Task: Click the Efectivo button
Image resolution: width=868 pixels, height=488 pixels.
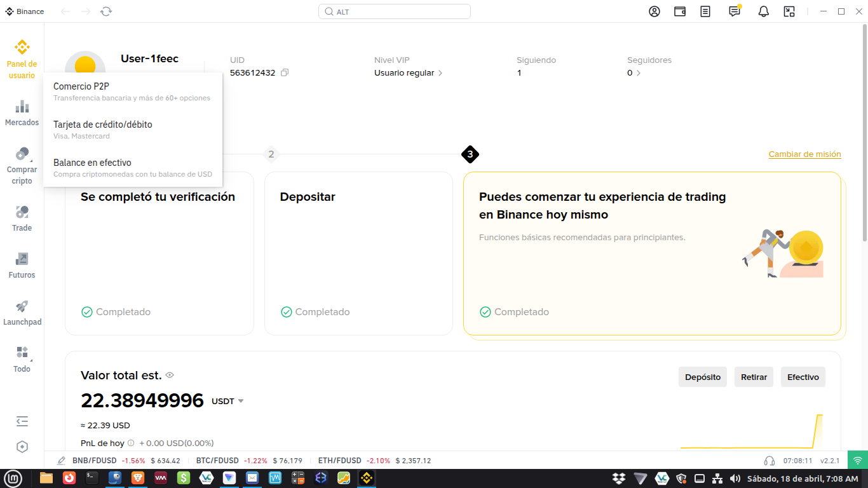Action: coord(803,377)
